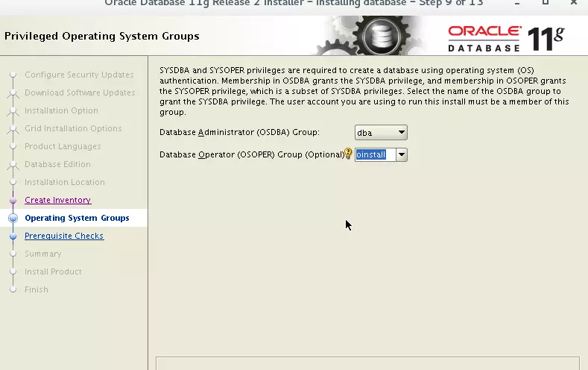Select the Operating System Groups step

point(77,218)
